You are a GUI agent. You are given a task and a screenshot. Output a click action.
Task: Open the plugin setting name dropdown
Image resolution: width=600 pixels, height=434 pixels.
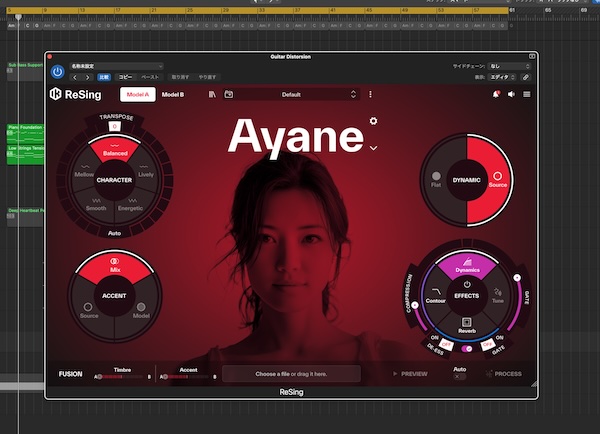tap(116, 66)
